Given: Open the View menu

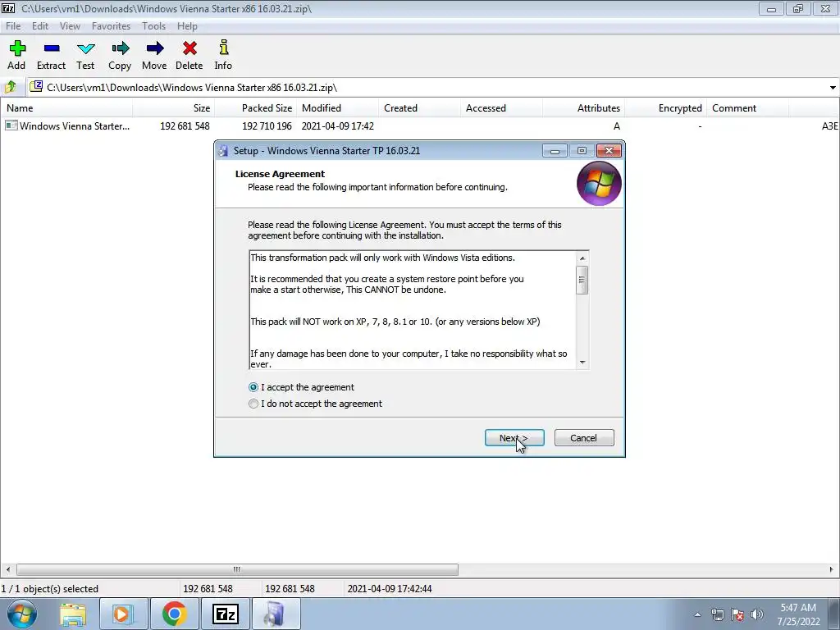Looking at the screenshot, I should (x=70, y=25).
